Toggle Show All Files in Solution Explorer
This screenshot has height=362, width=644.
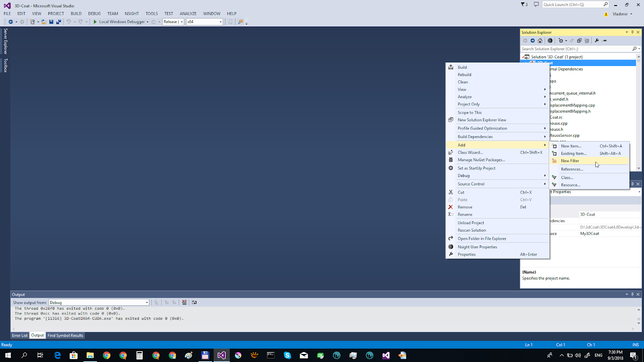[587, 41]
